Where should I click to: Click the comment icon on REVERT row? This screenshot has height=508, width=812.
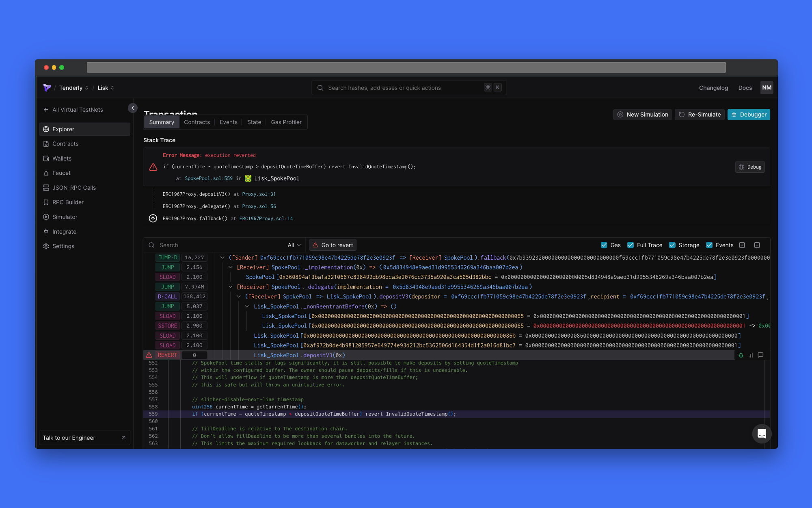(761, 355)
